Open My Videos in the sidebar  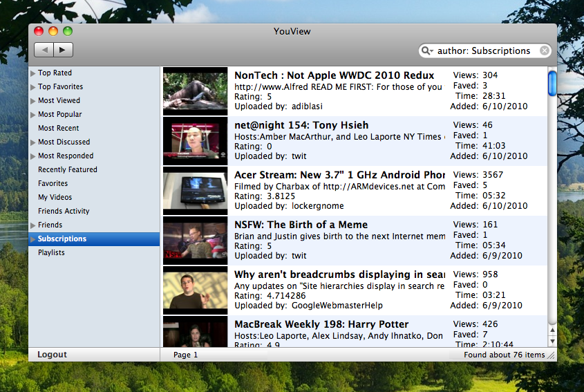click(x=55, y=197)
